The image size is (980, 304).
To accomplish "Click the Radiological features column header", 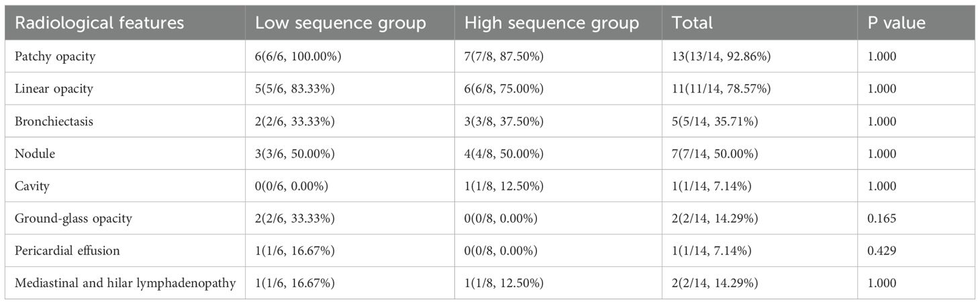I will 99,23.
